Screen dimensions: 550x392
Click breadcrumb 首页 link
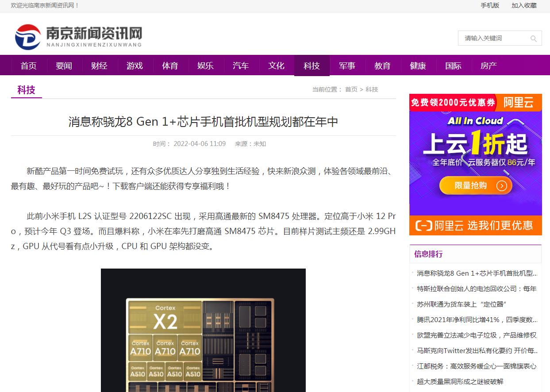click(351, 89)
